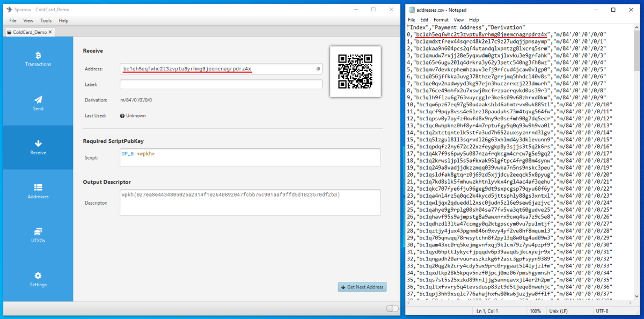The height and width of the screenshot is (319, 644).
Task: Open the Notepad Edit menu
Action: tap(425, 20)
